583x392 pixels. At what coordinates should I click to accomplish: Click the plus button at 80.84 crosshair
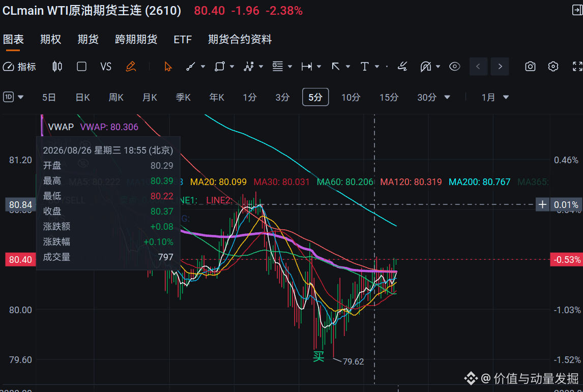click(x=542, y=204)
